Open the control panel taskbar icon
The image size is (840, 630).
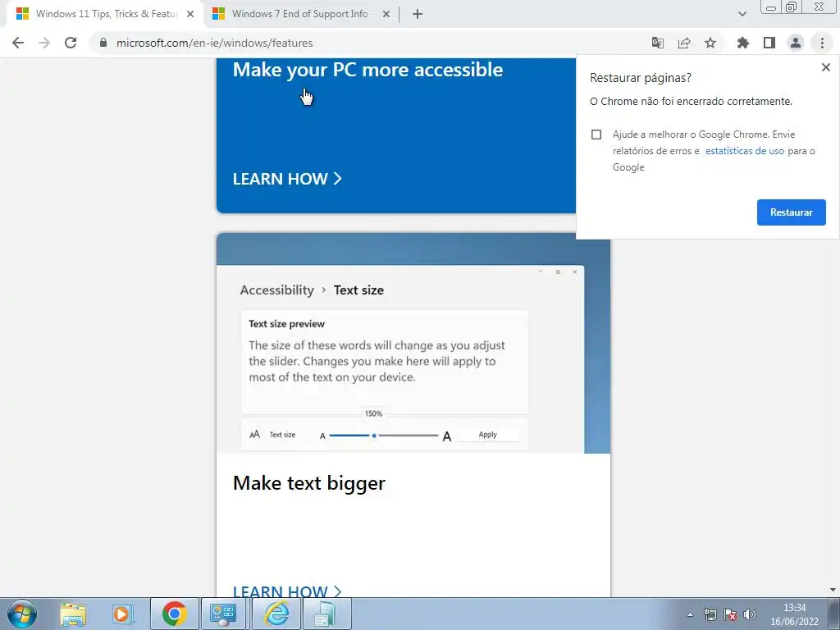point(223,614)
